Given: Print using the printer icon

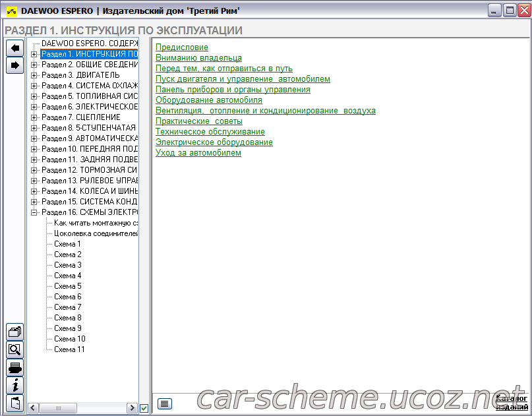Looking at the screenshot, I should point(15,367).
